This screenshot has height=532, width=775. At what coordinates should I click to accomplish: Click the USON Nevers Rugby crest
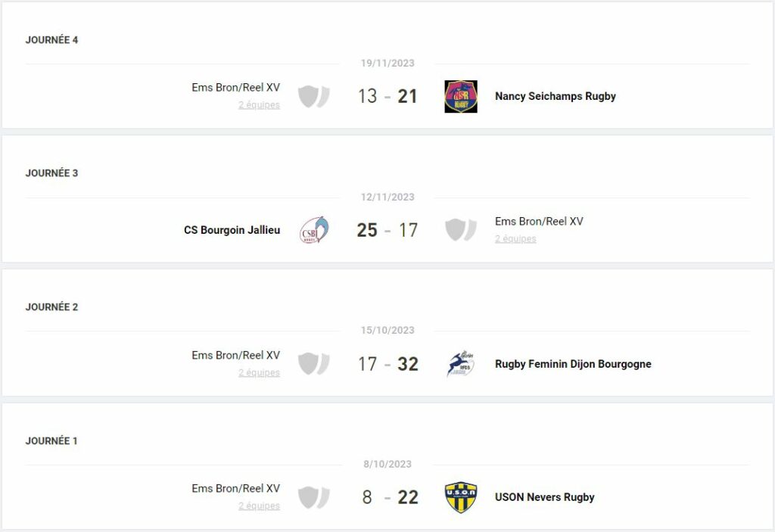[461, 497]
